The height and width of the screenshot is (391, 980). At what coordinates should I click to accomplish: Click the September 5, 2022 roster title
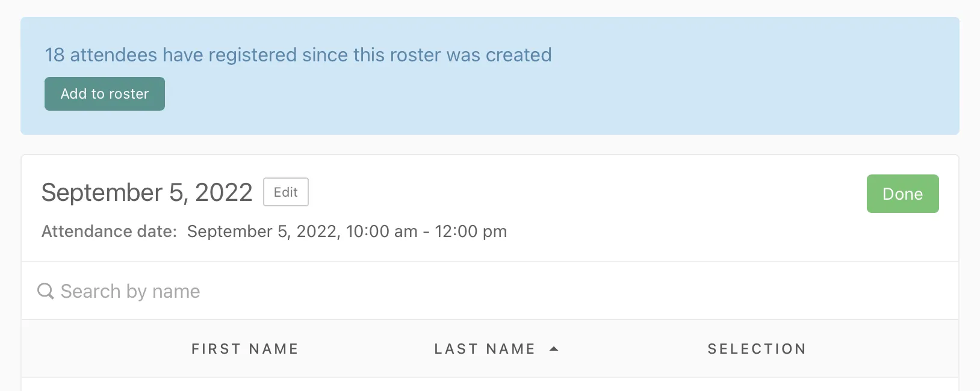click(x=147, y=192)
